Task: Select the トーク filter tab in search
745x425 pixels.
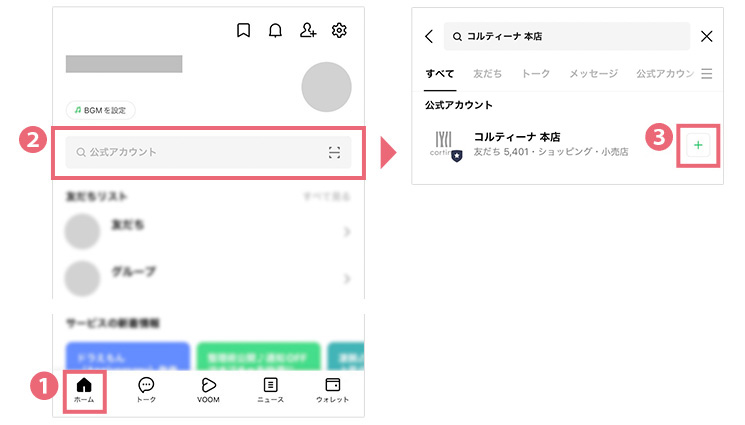Action: point(535,74)
